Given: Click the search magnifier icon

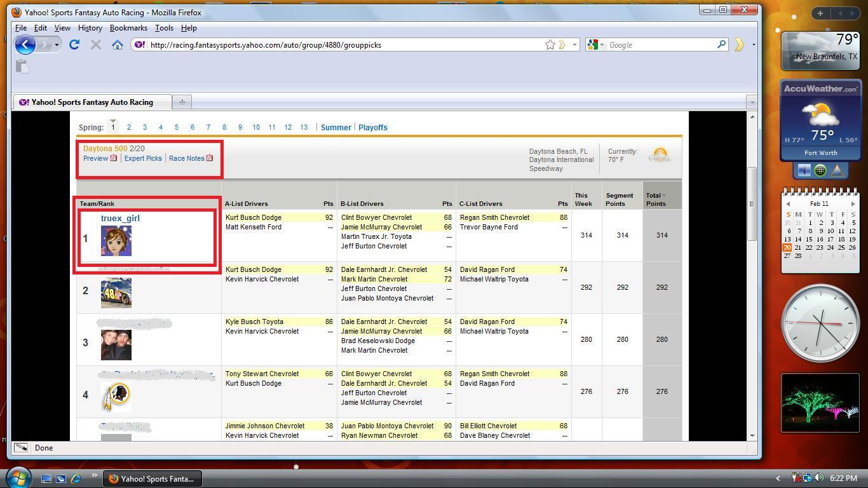Looking at the screenshot, I should [722, 44].
